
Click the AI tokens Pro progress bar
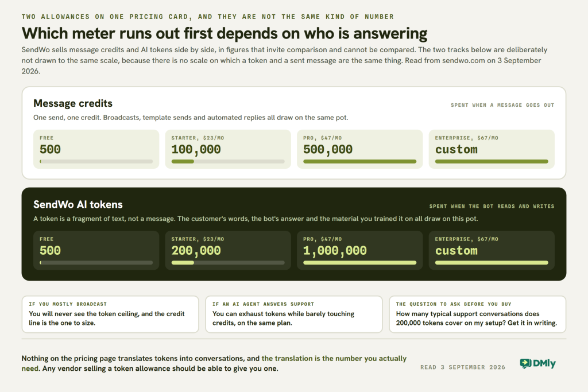[359, 263]
